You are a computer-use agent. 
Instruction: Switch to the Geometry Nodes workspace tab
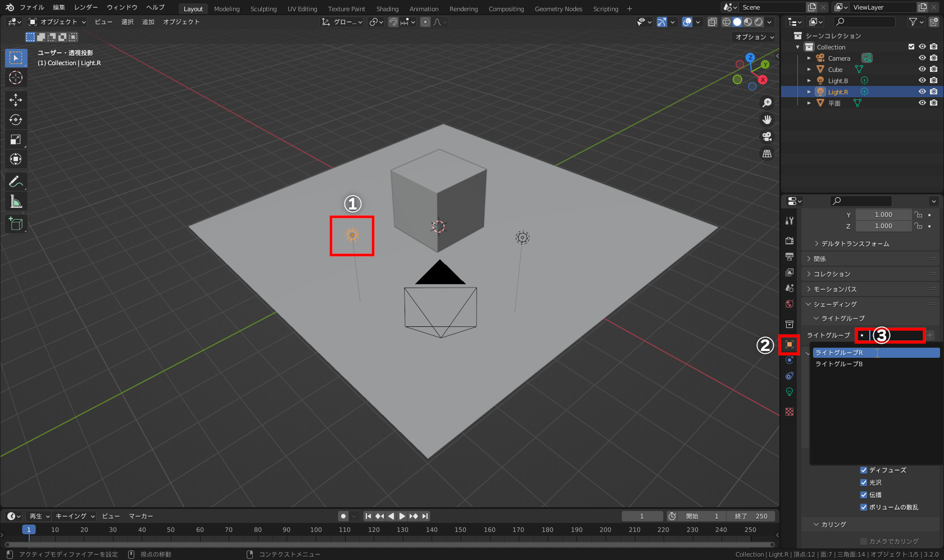point(559,9)
